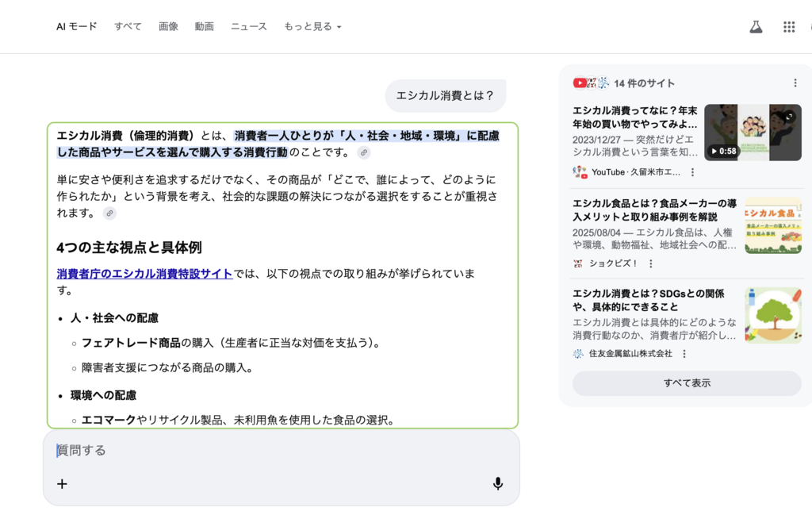
Task: Open the options menu beside ショクビズ! source
Action: pos(651,263)
